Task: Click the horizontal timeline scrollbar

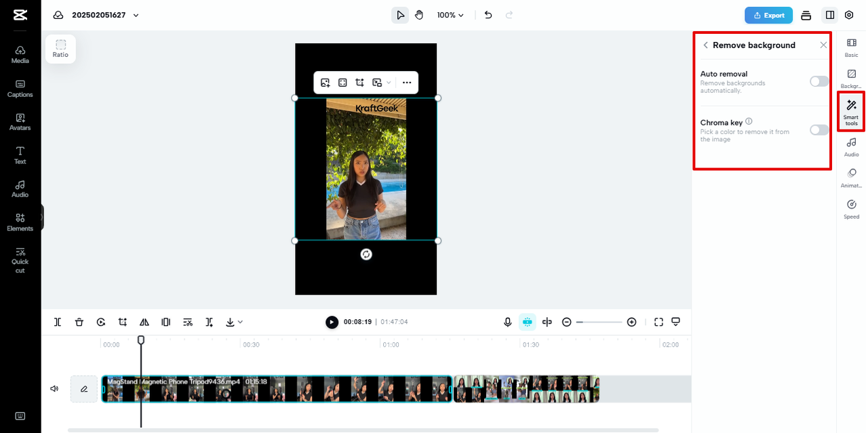Action: (363, 430)
